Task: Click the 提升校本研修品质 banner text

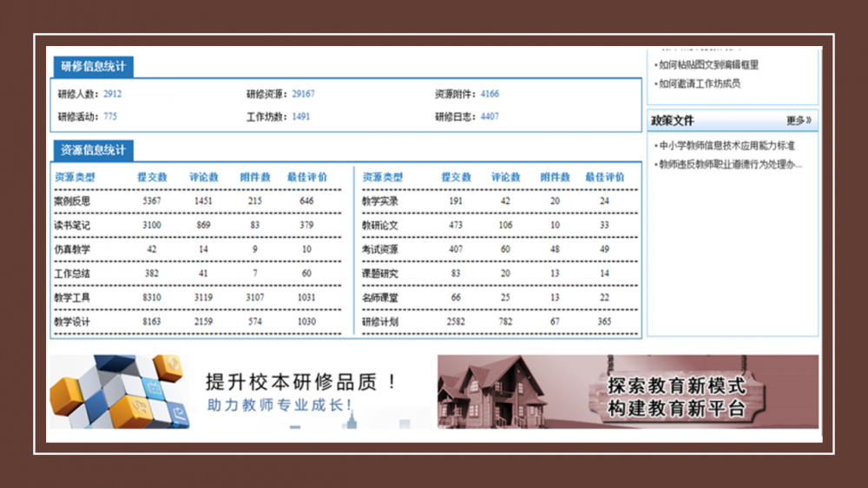Action: coord(300,382)
